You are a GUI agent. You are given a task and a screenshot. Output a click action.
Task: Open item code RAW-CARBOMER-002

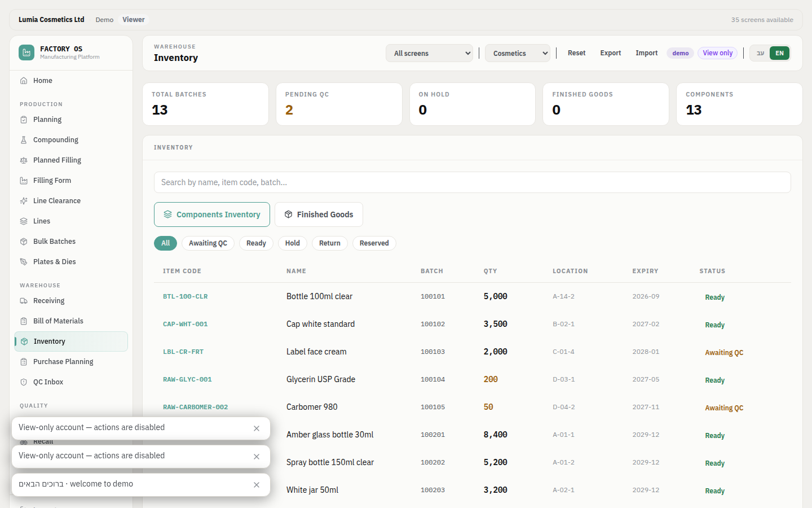pos(196,407)
